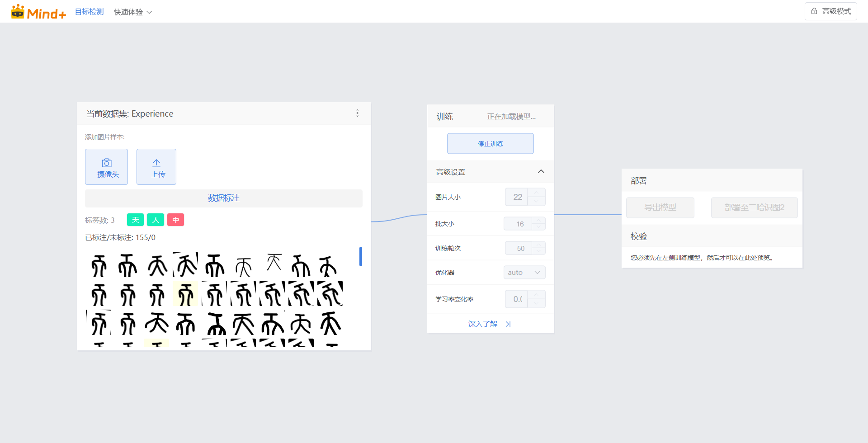Collapse the 高级设置 section

(541, 172)
